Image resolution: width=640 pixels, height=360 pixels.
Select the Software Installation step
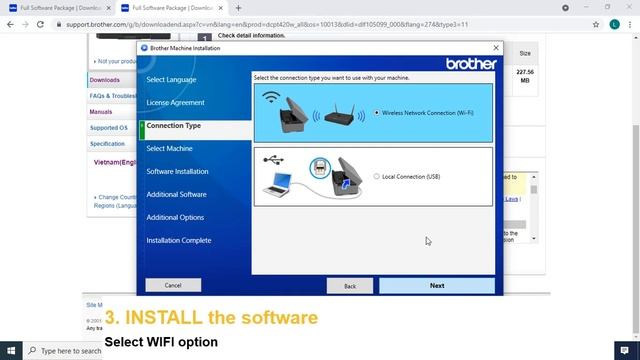pyautogui.click(x=177, y=171)
